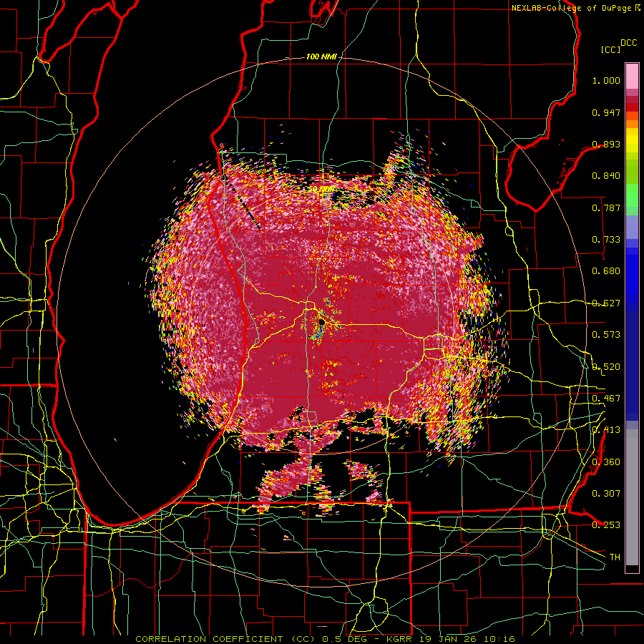This screenshot has width=644, height=644.
Task: Click the 0.893 scale value
Action: coord(606,144)
